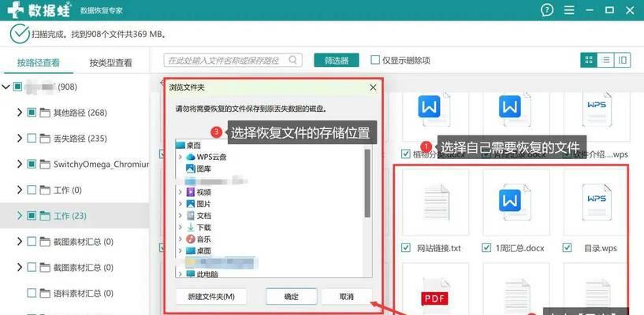
Task: Expand the 其他路径 (268) node
Action: click(19, 113)
